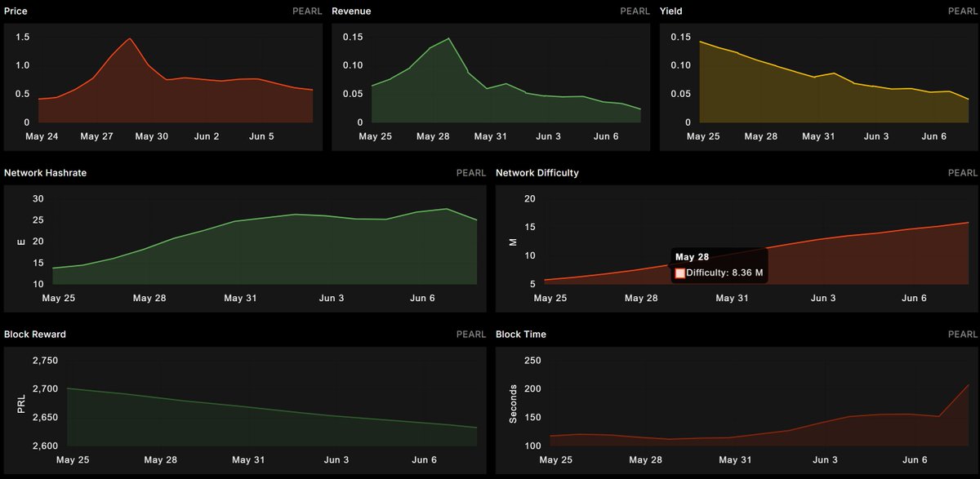The image size is (980, 479).
Task: Click the '20' value on the Difficulty axis
Action: click(529, 199)
